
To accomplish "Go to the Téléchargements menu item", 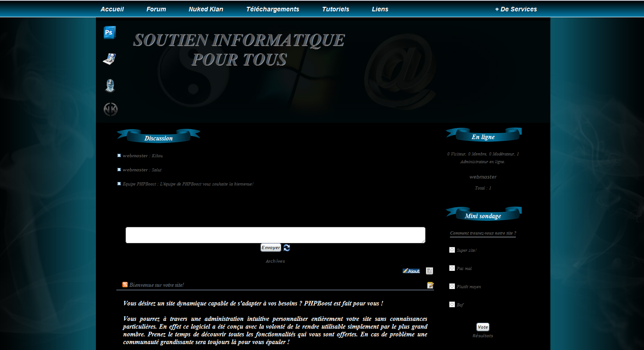I will coord(273,9).
